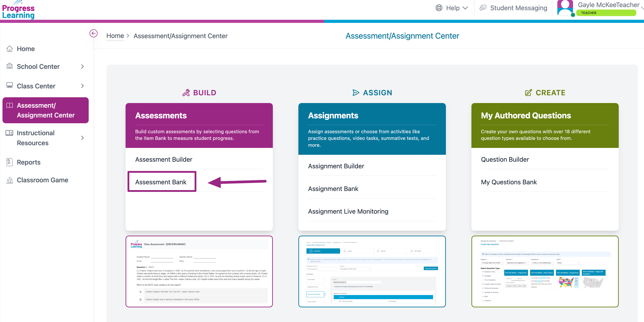Expand the Instructional Resources chevron

click(x=82, y=138)
